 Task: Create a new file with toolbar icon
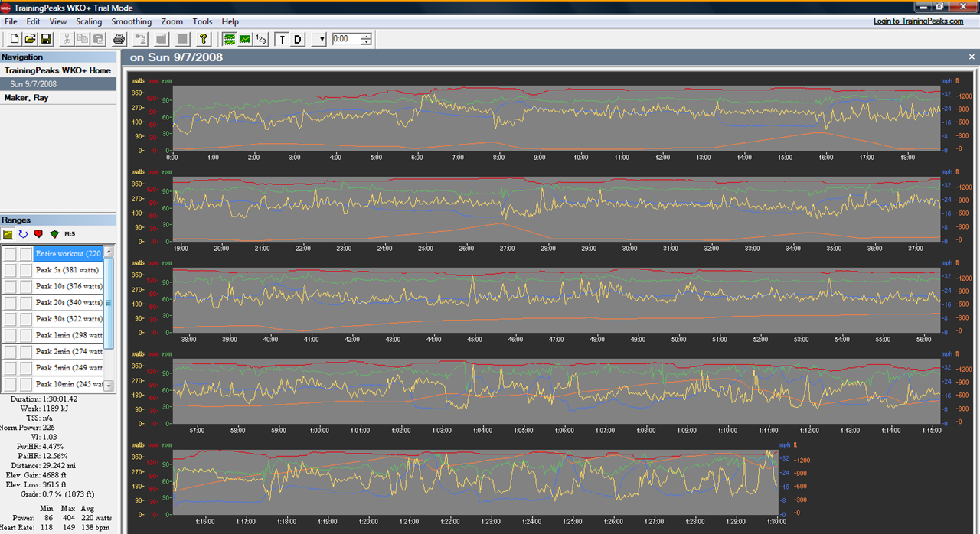click(x=15, y=38)
